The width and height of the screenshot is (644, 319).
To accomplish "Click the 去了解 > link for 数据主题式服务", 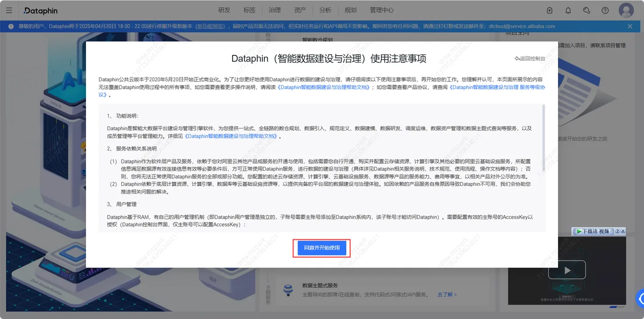I will coord(447,294).
